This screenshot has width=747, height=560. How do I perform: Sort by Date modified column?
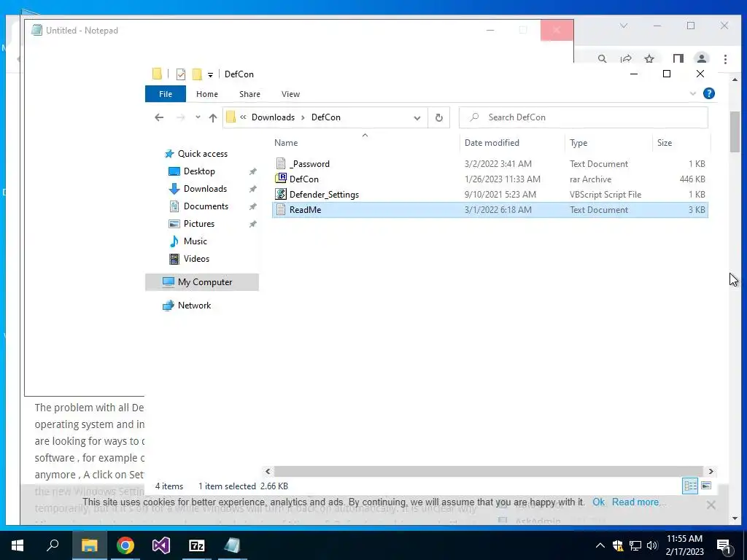coord(492,143)
